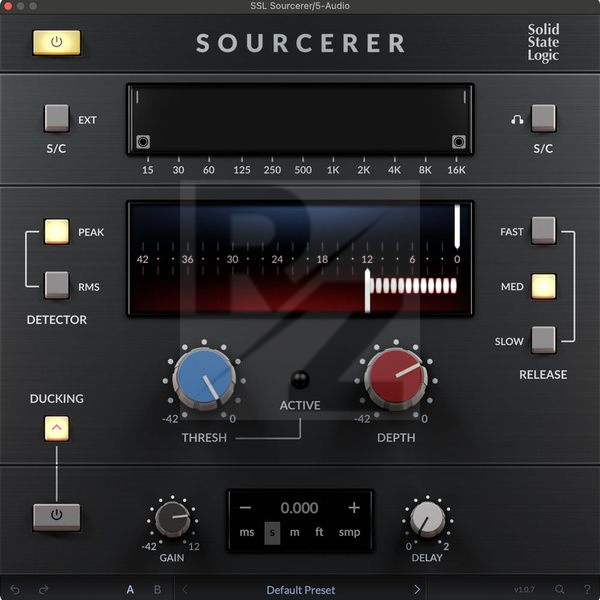This screenshot has width=600, height=600.
Task: Close the window with red button
Action: click(x=8, y=6)
